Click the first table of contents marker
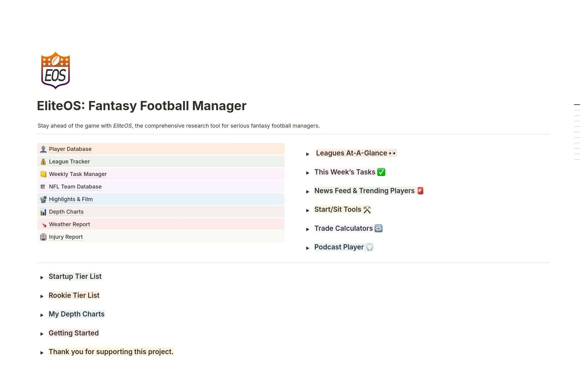Viewport: 588px width, 367px height. [577, 105]
